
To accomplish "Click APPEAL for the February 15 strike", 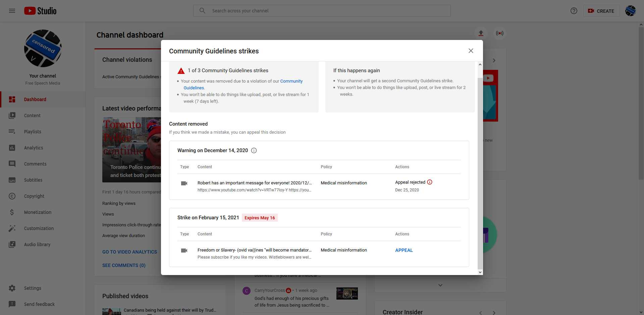I will click(x=404, y=250).
